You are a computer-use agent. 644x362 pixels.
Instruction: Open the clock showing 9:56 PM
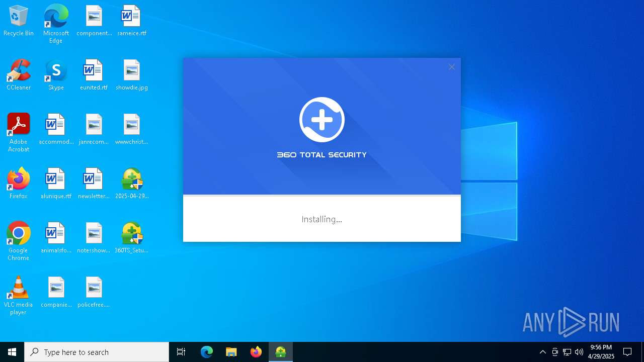(601, 352)
